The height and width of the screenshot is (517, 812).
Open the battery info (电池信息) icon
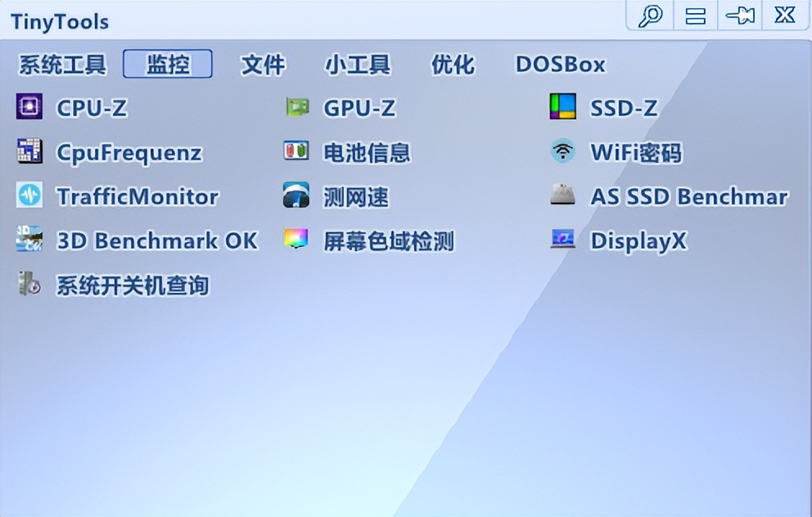point(296,151)
